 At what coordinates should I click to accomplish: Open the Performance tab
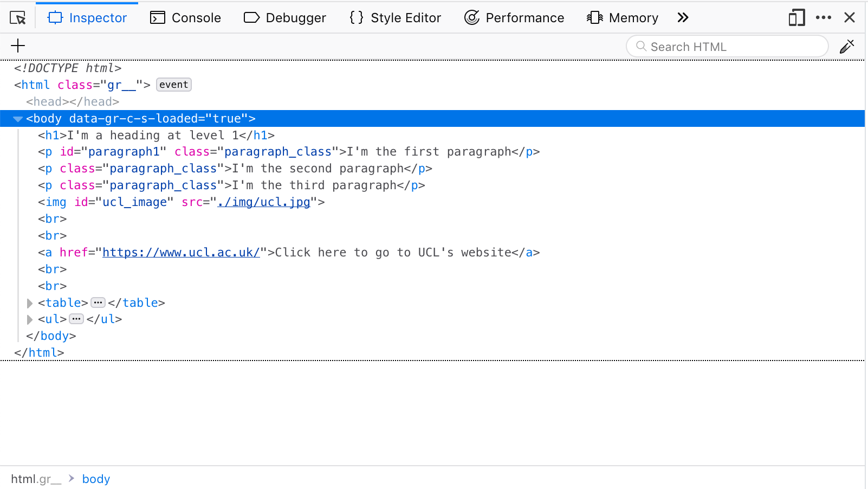(514, 18)
